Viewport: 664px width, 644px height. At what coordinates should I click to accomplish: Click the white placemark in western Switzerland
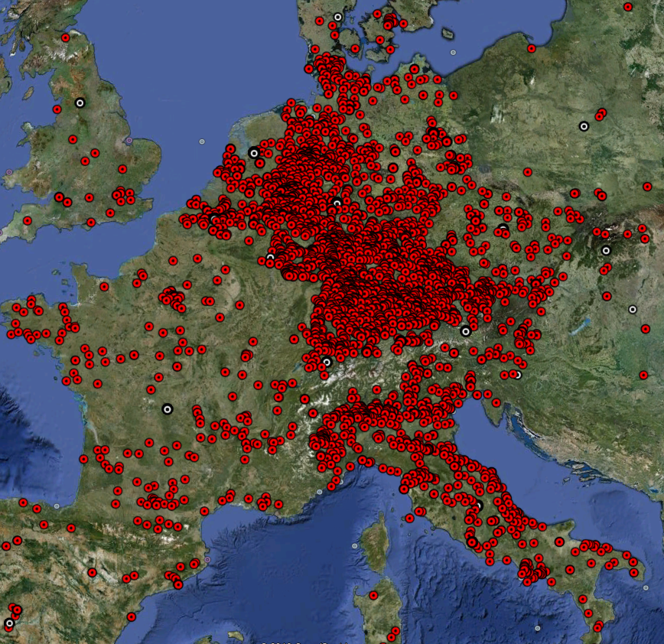327,363
